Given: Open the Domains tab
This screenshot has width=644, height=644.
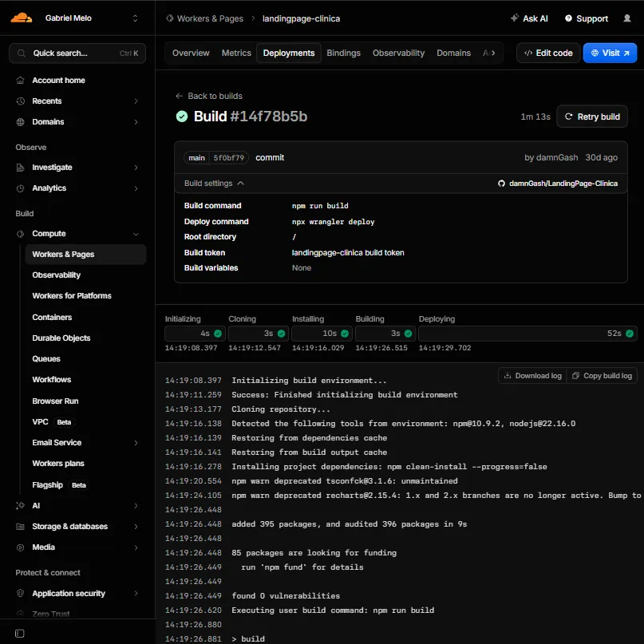Looking at the screenshot, I should pyautogui.click(x=453, y=53).
